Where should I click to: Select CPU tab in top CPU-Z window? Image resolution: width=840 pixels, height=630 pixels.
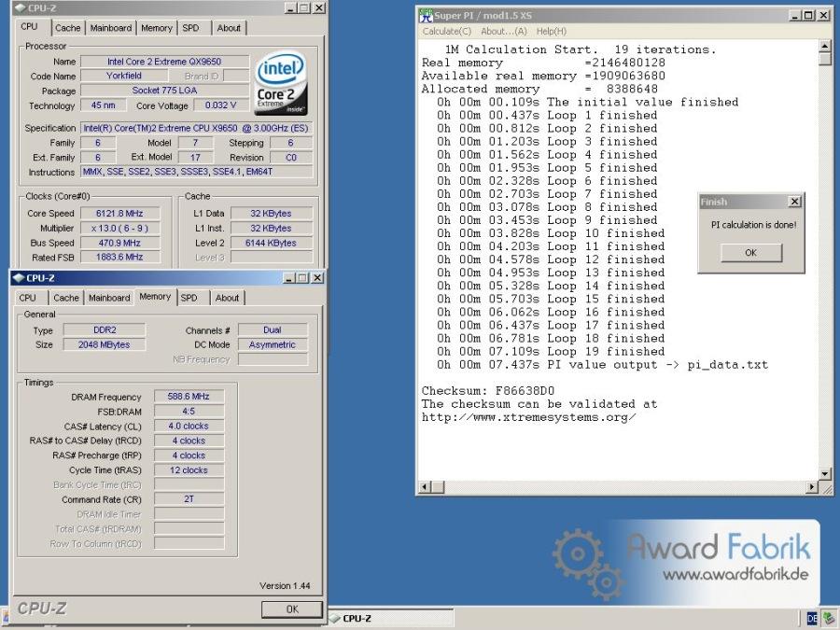coord(30,27)
